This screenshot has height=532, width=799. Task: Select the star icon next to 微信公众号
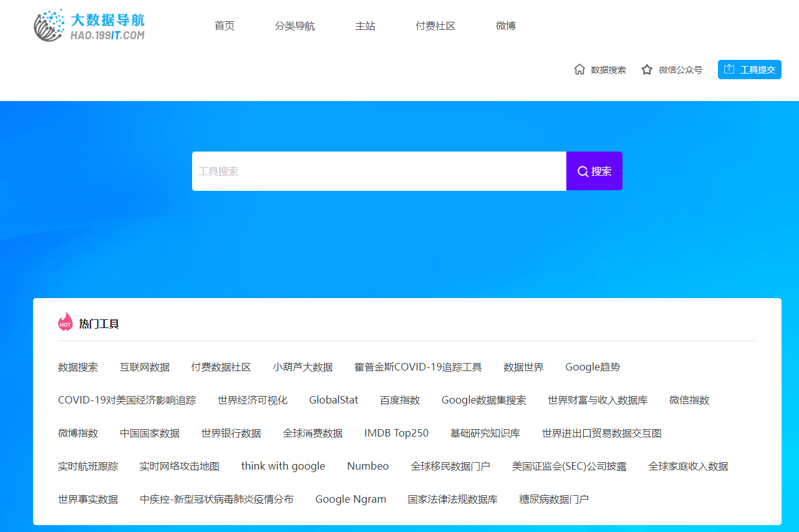(646, 69)
